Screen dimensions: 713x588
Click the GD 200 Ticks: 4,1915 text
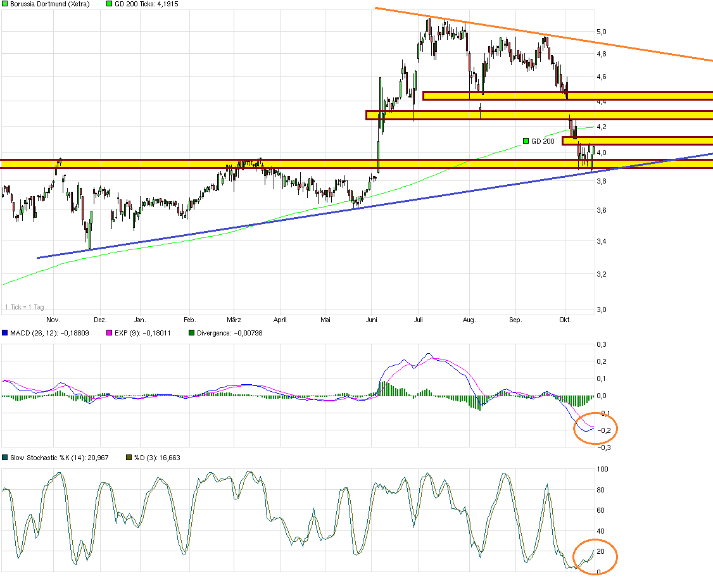pos(146,4)
